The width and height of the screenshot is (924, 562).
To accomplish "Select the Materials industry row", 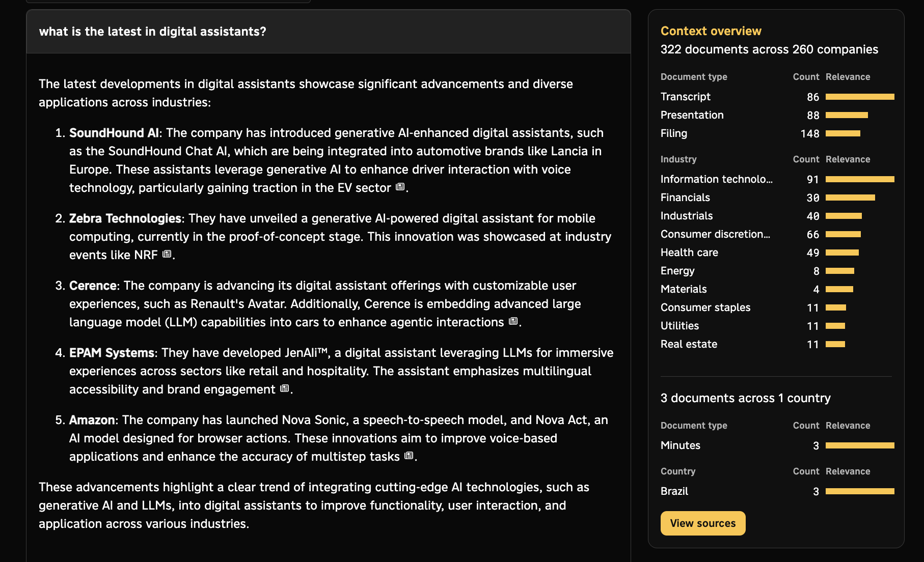I will (x=777, y=289).
